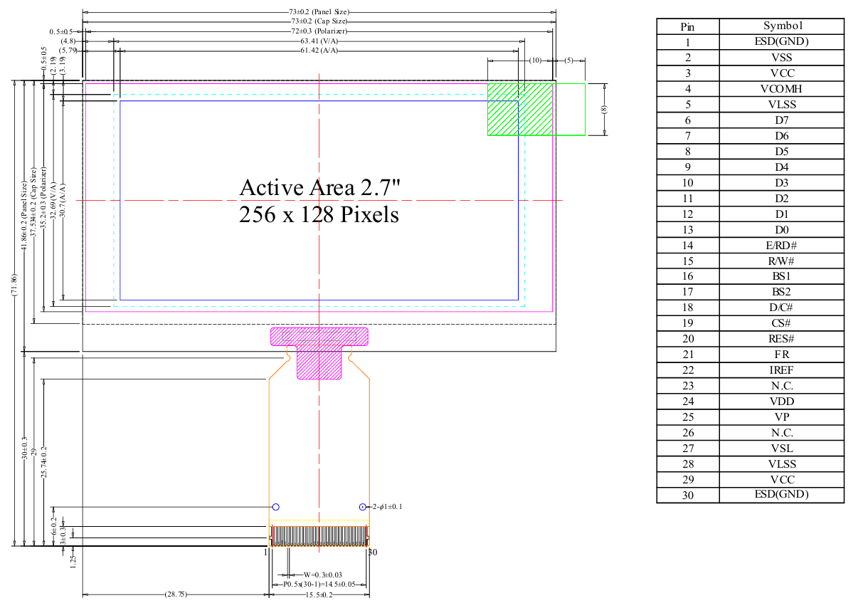Viewport: 868px width, 608px height.
Task: Click the "Symbol" table column header
Action: pyautogui.click(x=781, y=26)
